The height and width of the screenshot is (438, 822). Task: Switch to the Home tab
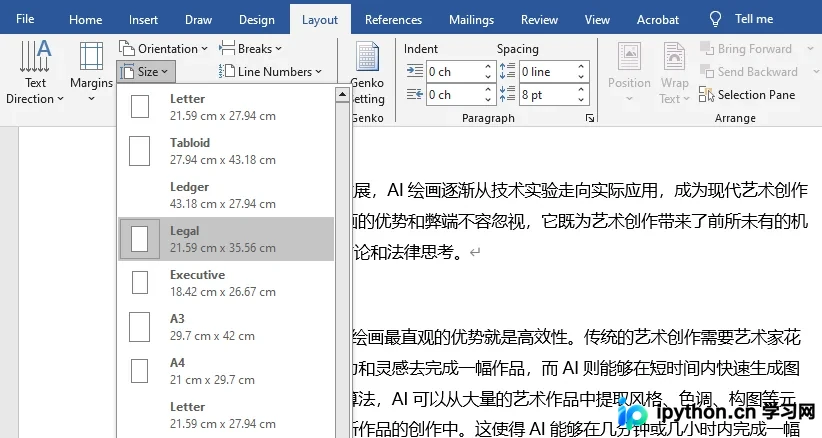pyautogui.click(x=85, y=20)
